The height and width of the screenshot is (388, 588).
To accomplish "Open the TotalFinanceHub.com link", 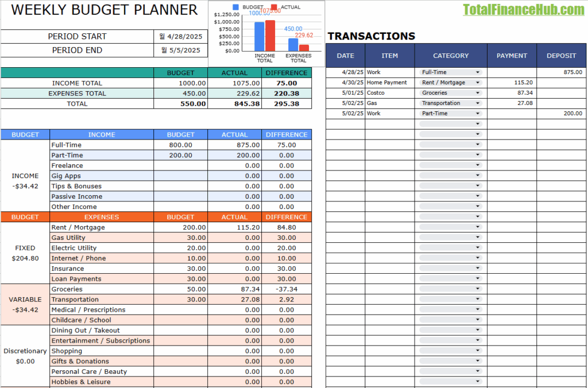I will (x=524, y=10).
